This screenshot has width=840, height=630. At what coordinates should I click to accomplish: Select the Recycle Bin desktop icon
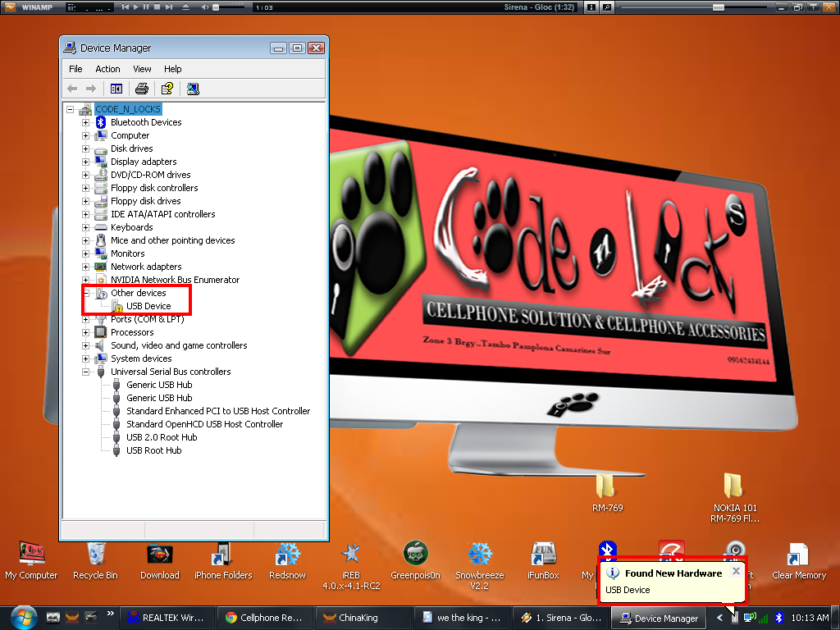pos(95,560)
